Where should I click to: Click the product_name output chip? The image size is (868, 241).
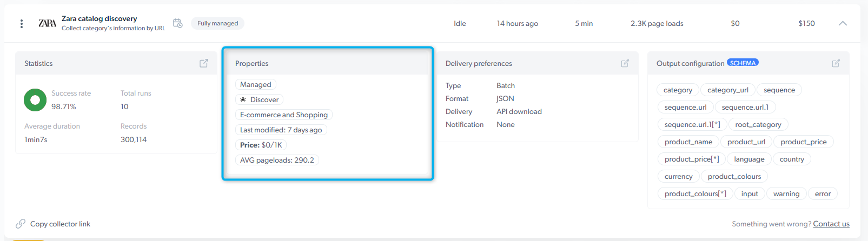pyautogui.click(x=688, y=142)
